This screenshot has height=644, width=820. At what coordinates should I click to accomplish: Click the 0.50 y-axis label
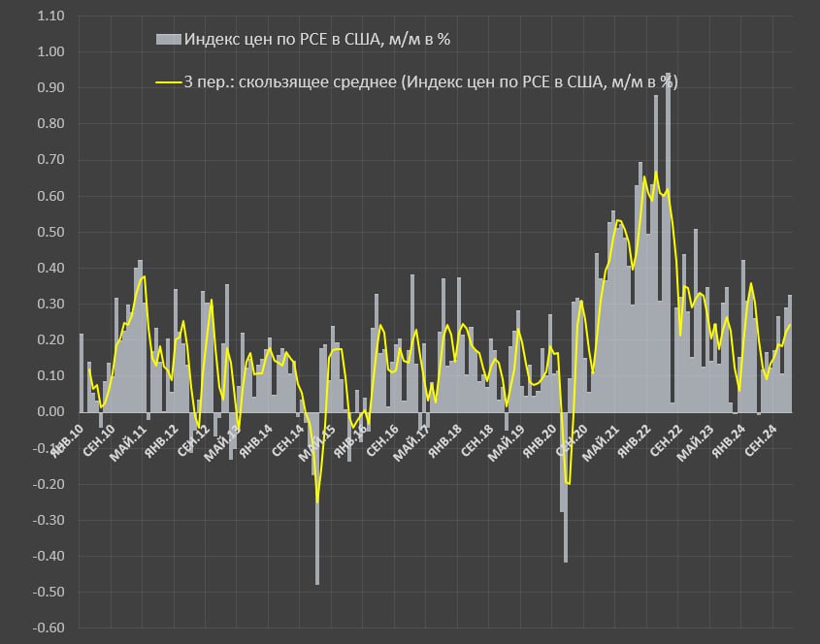point(49,233)
